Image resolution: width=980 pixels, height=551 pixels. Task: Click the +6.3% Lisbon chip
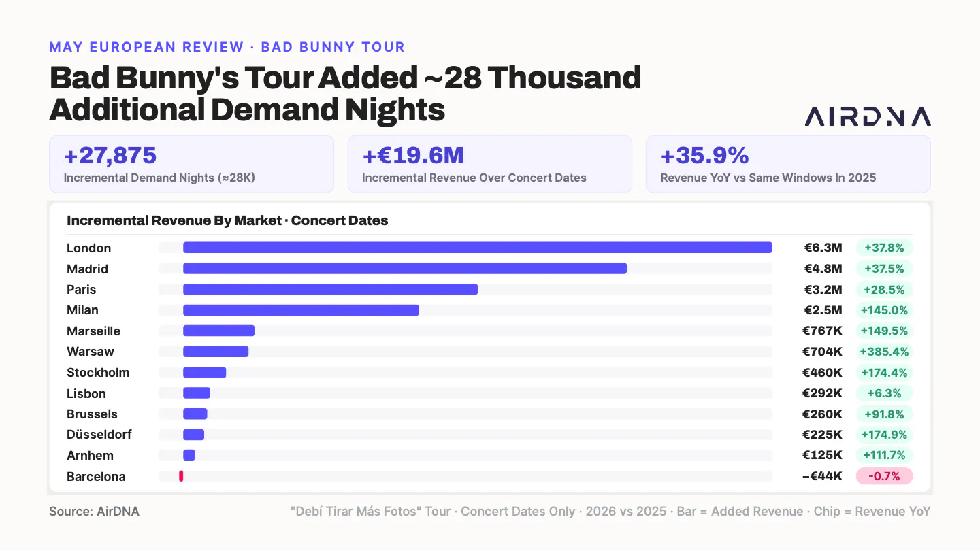tap(884, 393)
